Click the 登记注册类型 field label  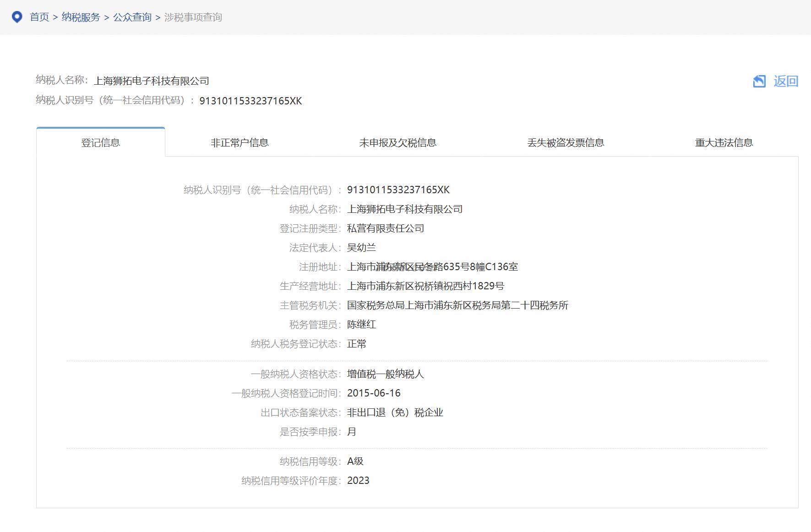[310, 228]
